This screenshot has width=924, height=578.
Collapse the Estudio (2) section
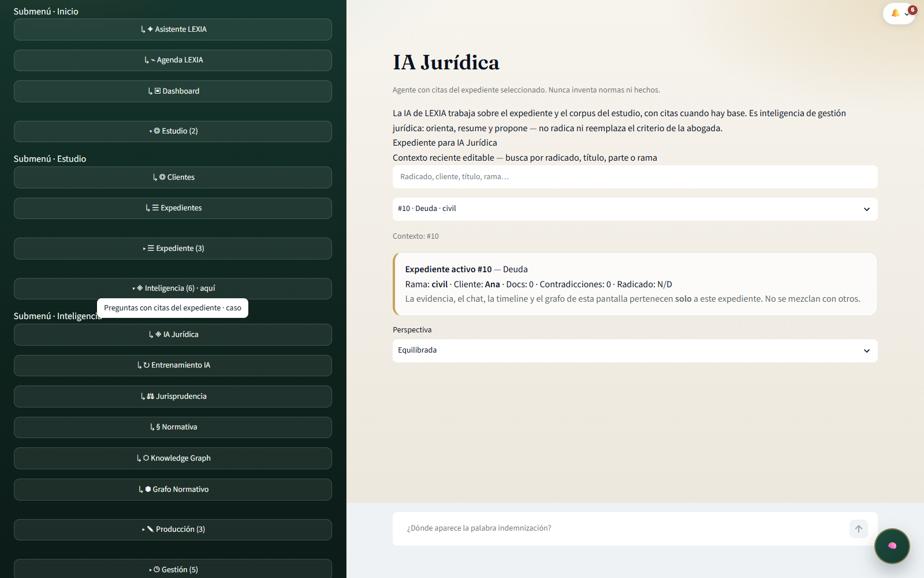[x=173, y=131]
